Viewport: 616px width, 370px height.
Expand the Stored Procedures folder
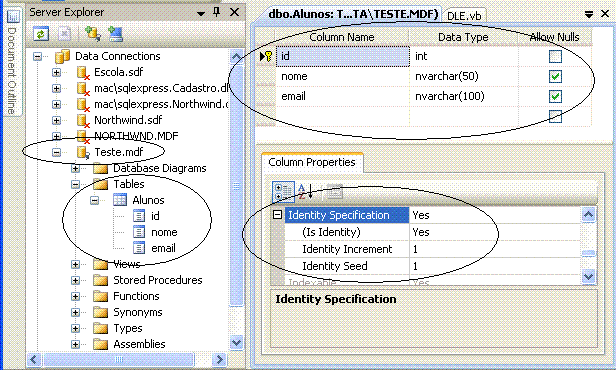click(75, 280)
